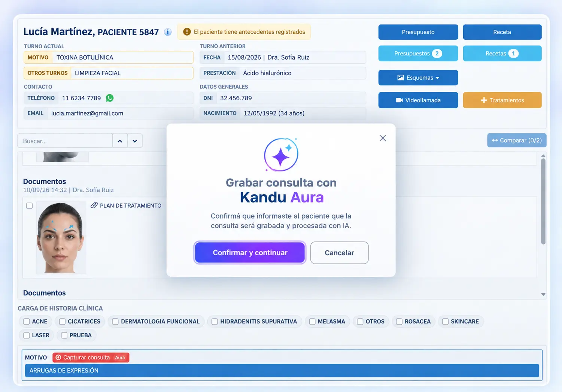Click the camera icon on Videollamada
Screen dimensions: 562x392
tap(400, 100)
